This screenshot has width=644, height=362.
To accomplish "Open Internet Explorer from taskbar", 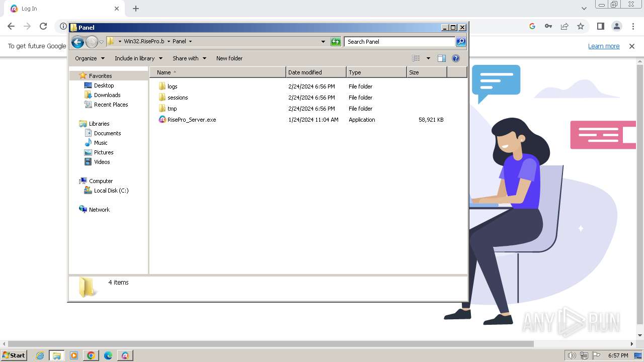I will click(x=40, y=355).
